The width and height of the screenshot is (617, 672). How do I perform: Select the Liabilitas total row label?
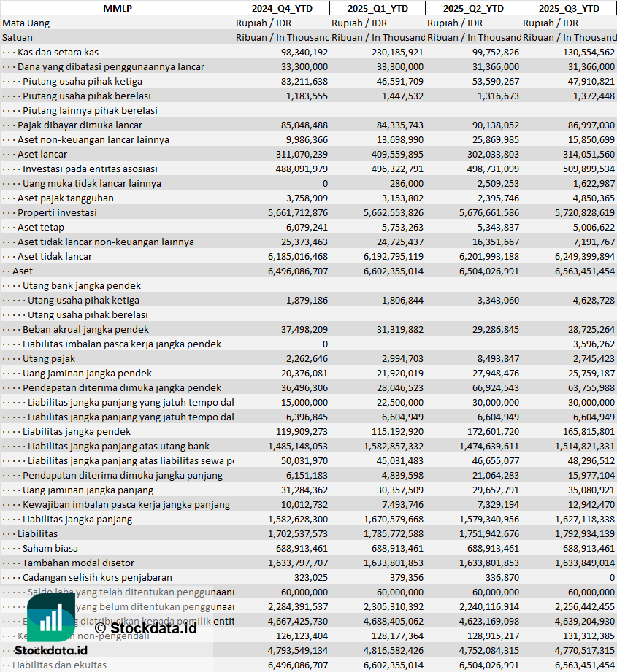point(37,533)
